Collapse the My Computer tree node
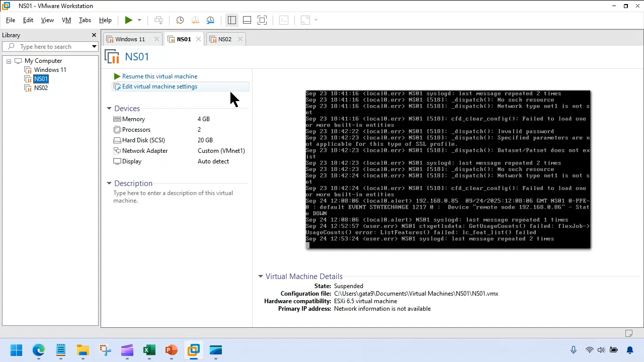Screen dimensions: 644x362 (x=9, y=60)
